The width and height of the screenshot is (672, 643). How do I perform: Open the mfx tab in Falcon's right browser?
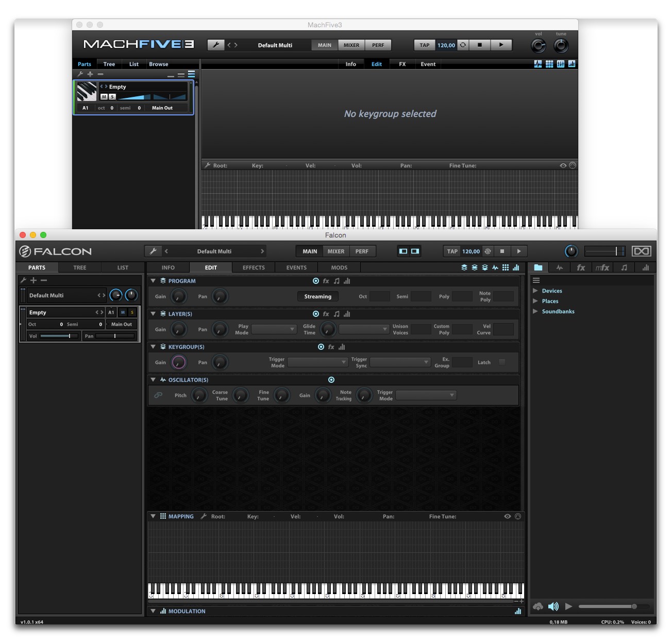pyautogui.click(x=602, y=267)
